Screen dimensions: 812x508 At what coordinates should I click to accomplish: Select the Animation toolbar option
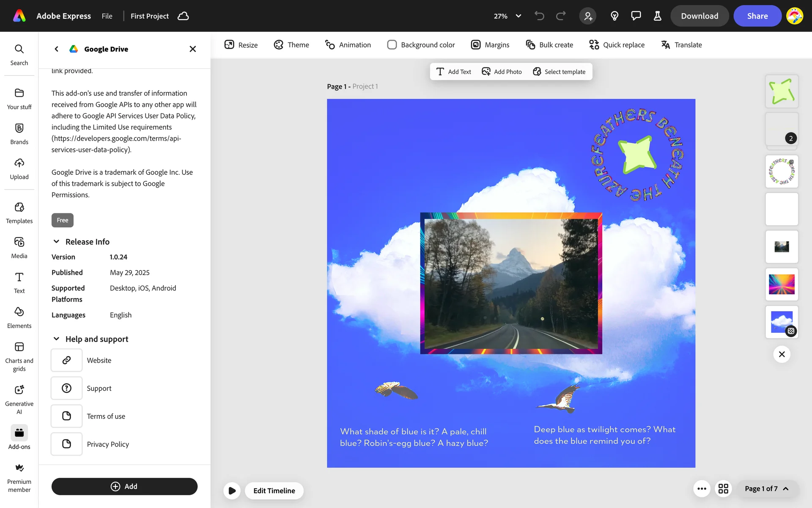348,45
